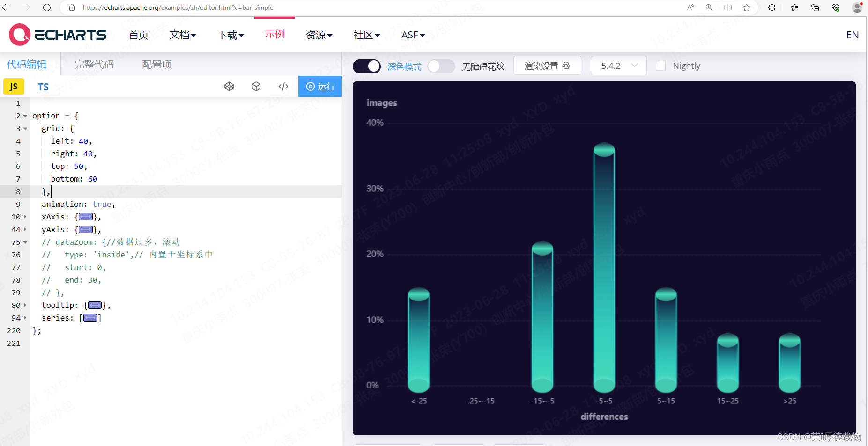Viewport: 868px width, 446px height.
Task: Click inside the browser address bar
Action: pyautogui.click(x=187, y=7)
